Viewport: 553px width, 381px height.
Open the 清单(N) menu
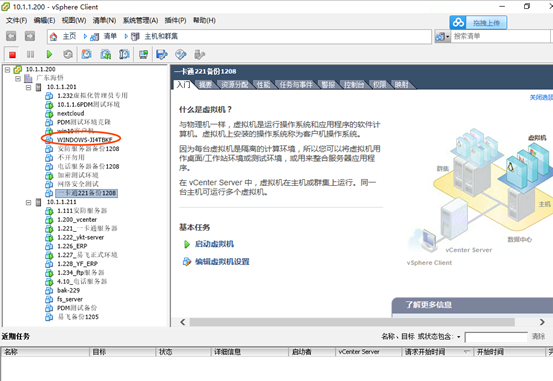(104, 20)
